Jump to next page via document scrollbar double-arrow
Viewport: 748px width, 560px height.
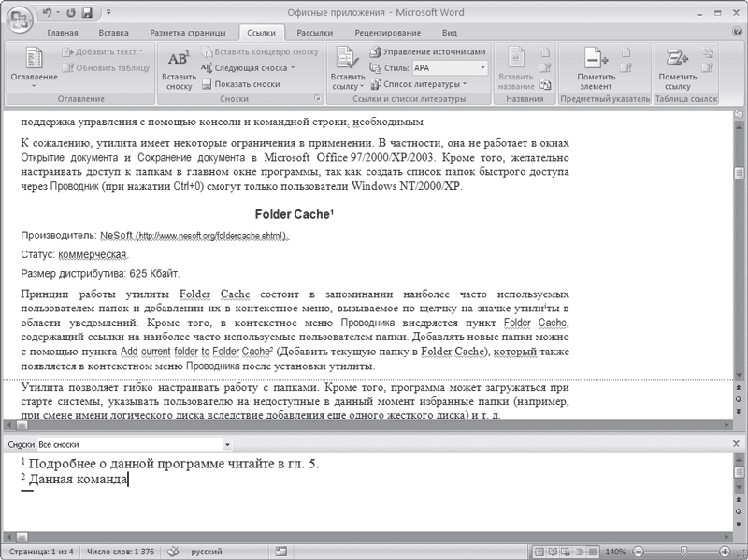[739, 411]
